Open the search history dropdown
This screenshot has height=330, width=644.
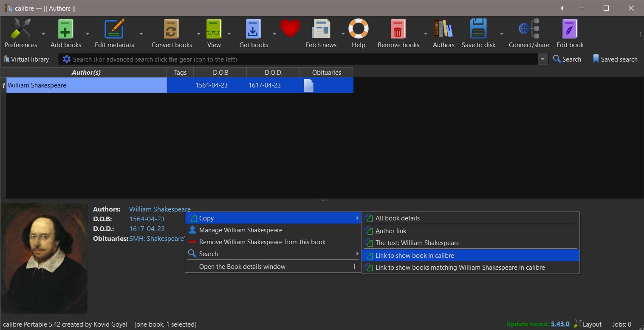(x=543, y=59)
